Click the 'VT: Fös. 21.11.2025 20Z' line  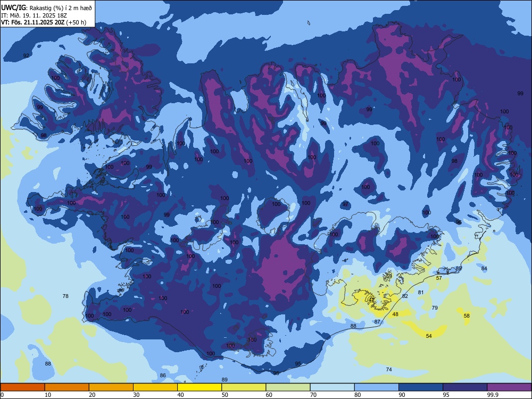32,23
